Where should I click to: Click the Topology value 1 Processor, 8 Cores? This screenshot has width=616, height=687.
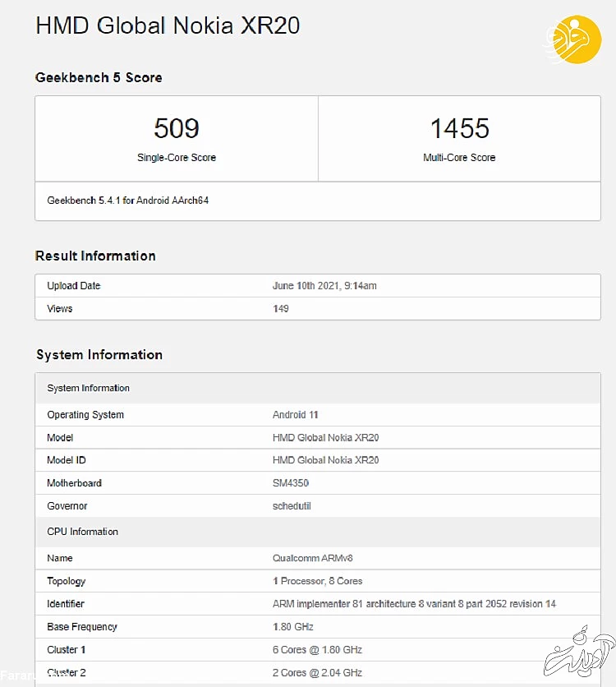click(x=317, y=581)
